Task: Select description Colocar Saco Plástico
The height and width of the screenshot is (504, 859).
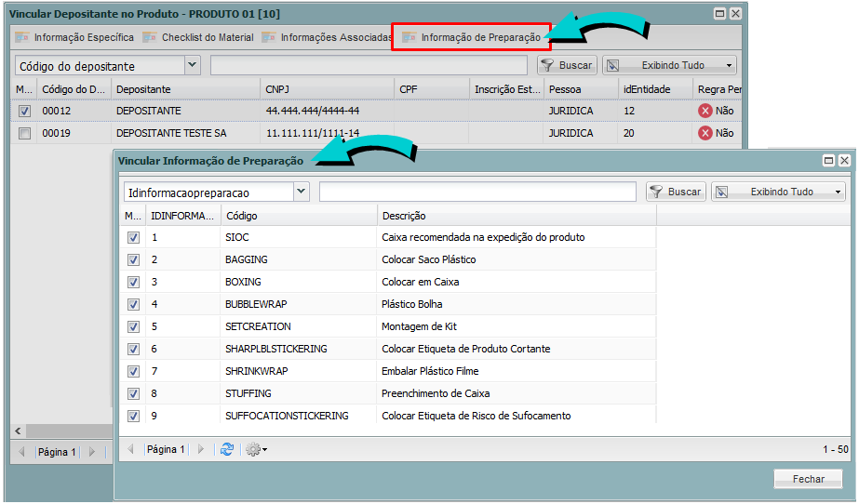Action: point(429,260)
